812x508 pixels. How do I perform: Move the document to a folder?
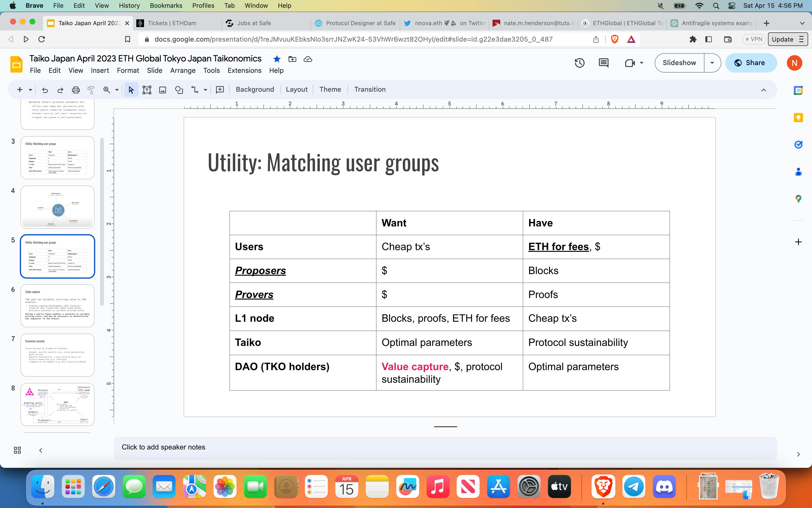click(292, 59)
